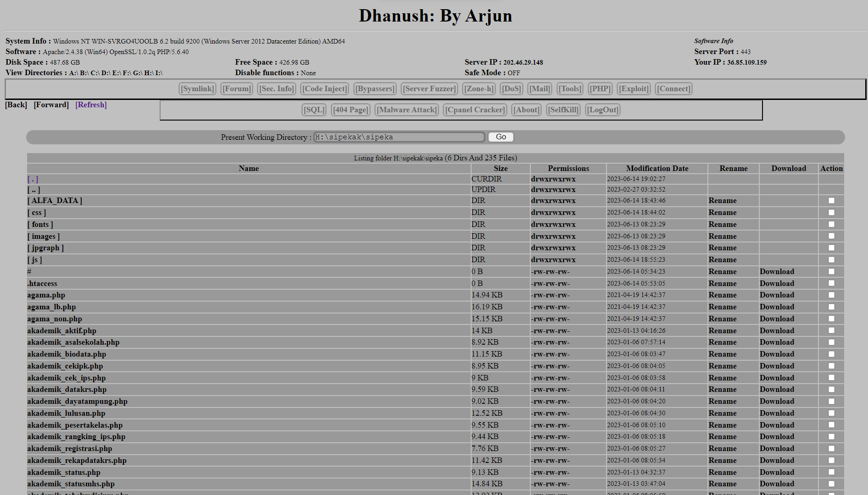The image size is (868, 495).
Task: Tick the checkbox for images folder
Action: point(831,236)
